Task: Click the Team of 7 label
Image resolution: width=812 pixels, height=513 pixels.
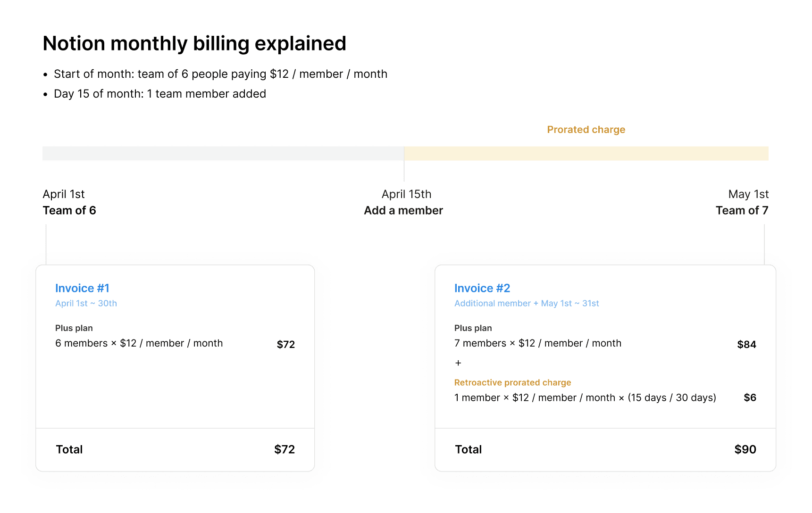Action: (742, 210)
